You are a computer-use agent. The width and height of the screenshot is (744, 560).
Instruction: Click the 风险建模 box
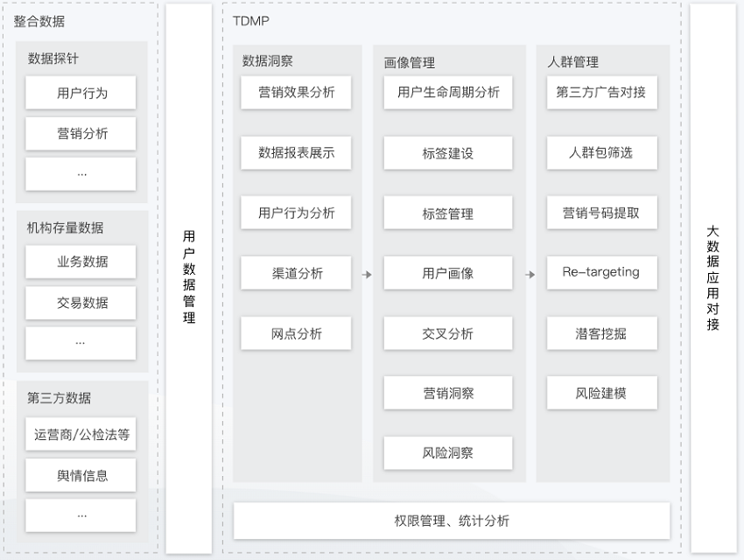[x=601, y=393]
